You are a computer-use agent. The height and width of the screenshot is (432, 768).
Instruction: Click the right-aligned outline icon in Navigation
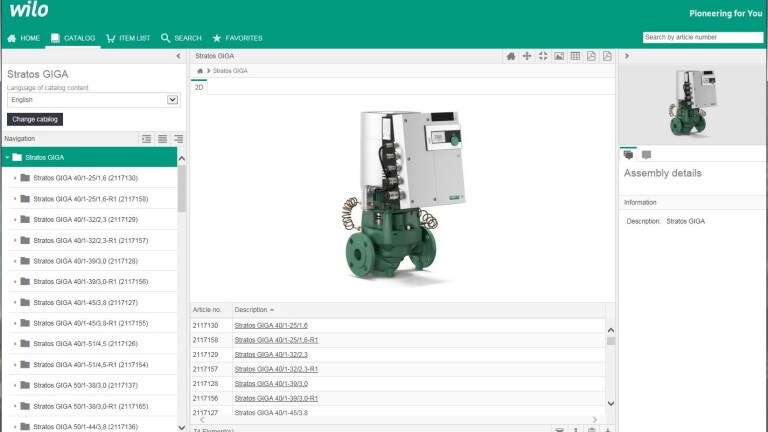178,139
